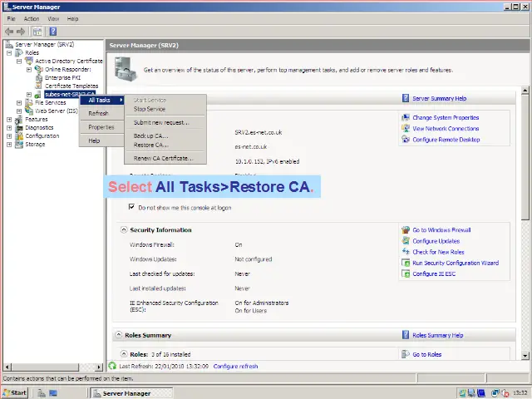Click the Server Manager taskbar button

tap(131, 393)
